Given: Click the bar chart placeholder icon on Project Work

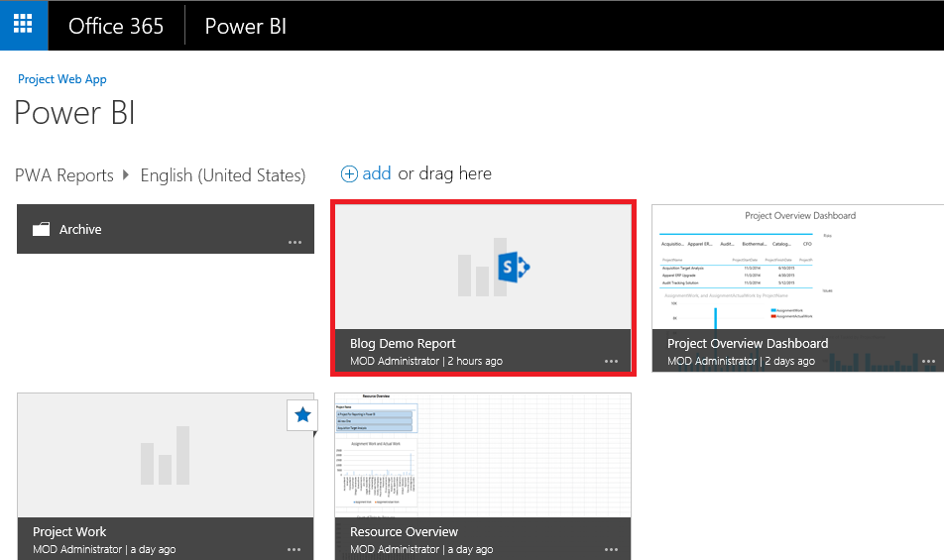Looking at the screenshot, I should [x=165, y=455].
